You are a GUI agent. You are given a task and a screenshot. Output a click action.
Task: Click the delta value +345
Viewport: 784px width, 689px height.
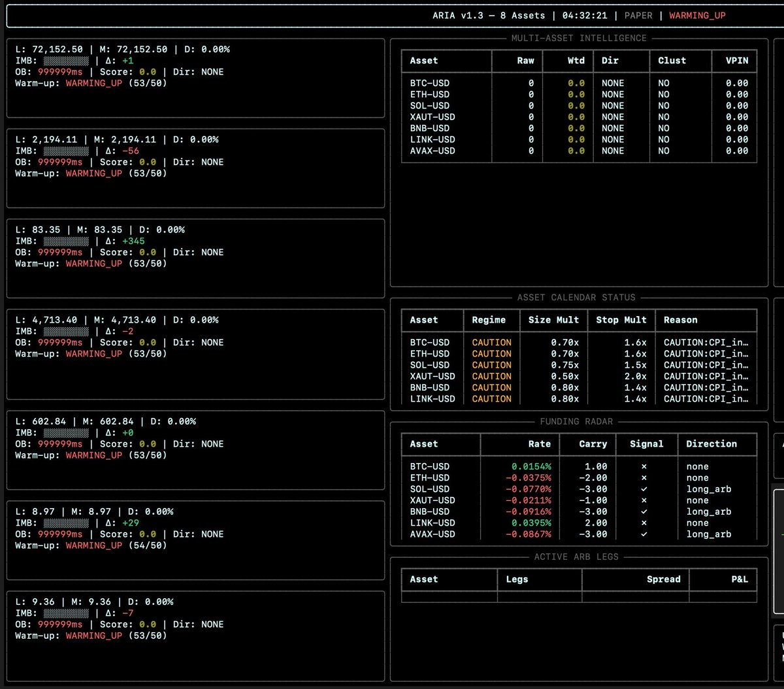(x=133, y=241)
